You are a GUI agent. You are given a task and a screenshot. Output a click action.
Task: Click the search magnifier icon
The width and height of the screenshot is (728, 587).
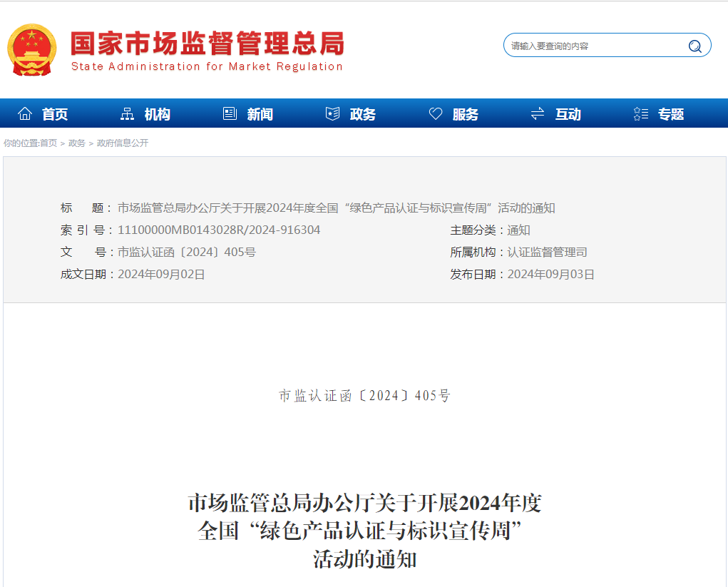[x=694, y=46]
